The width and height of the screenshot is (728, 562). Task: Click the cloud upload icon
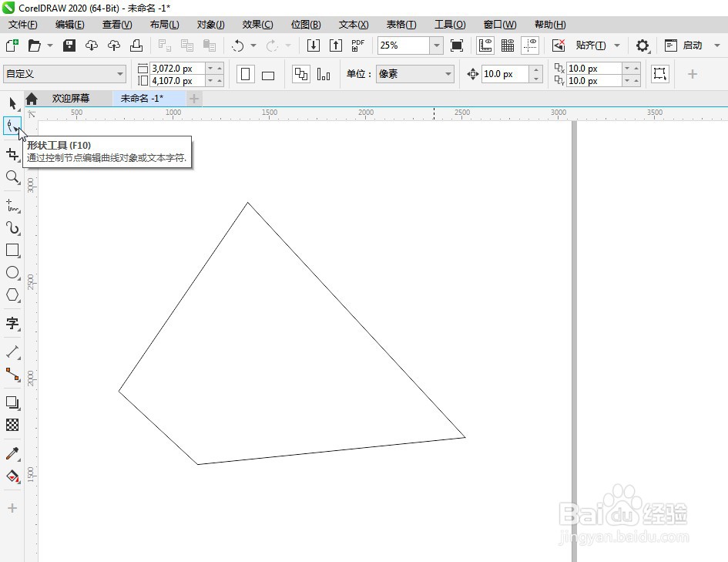click(114, 45)
